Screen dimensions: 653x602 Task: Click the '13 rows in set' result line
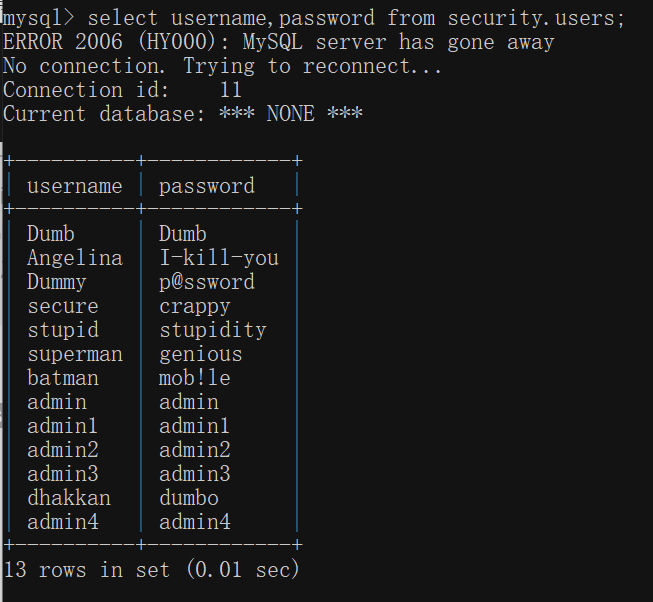click(x=87, y=569)
